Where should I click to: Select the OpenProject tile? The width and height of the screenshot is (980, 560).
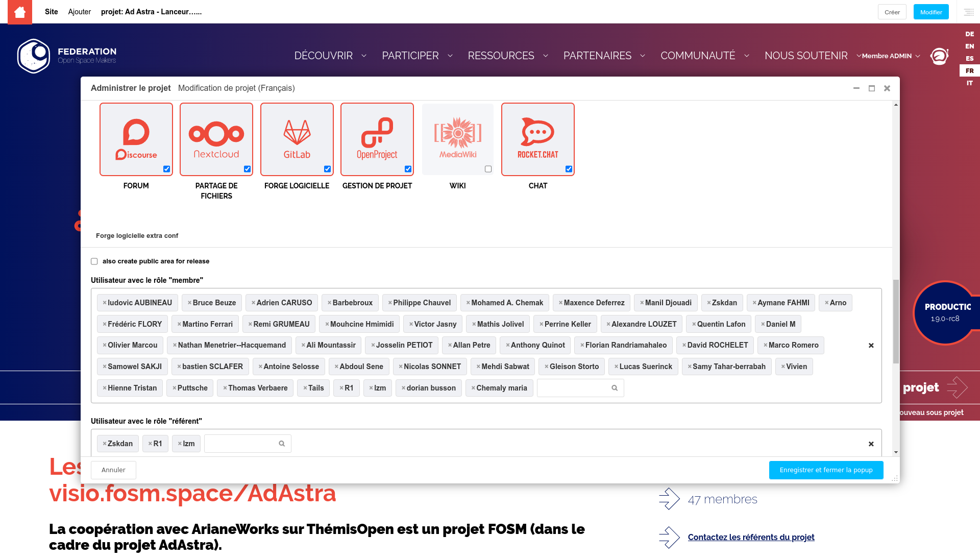pos(377,139)
